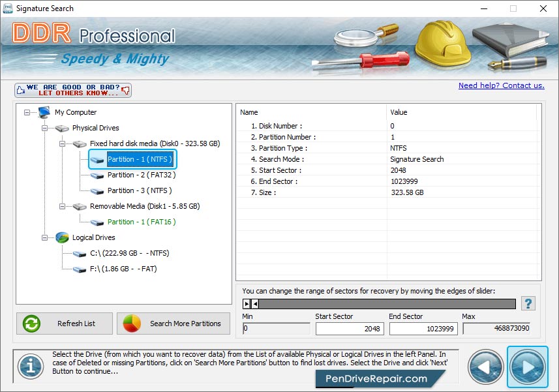The height and width of the screenshot is (392, 559).
Task: Select Partition - 1 (NTFS) in tree
Action: point(140,159)
